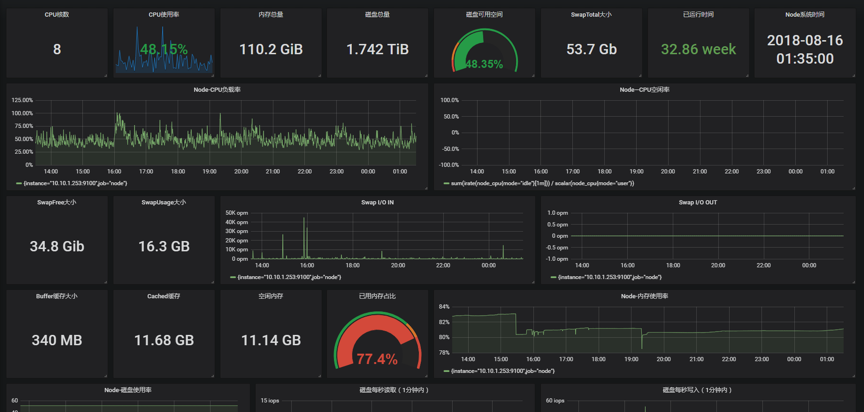Screen dimensions: 864x412
Task: Open the 磁盘总量 panel title menu
Action: click(377, 15)
